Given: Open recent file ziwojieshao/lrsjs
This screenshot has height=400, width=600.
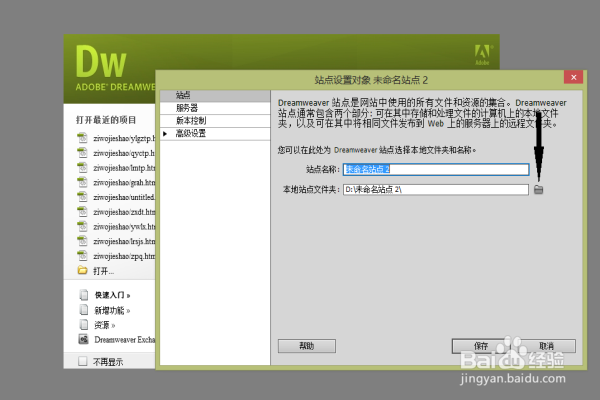Looking at the screenshot, I should click(x=124, y=241).
